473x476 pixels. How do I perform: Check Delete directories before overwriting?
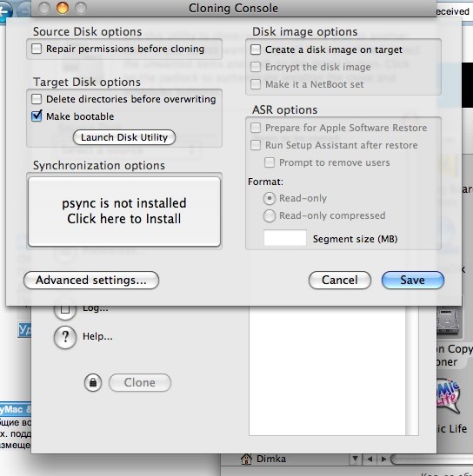[x=37, y=99]
